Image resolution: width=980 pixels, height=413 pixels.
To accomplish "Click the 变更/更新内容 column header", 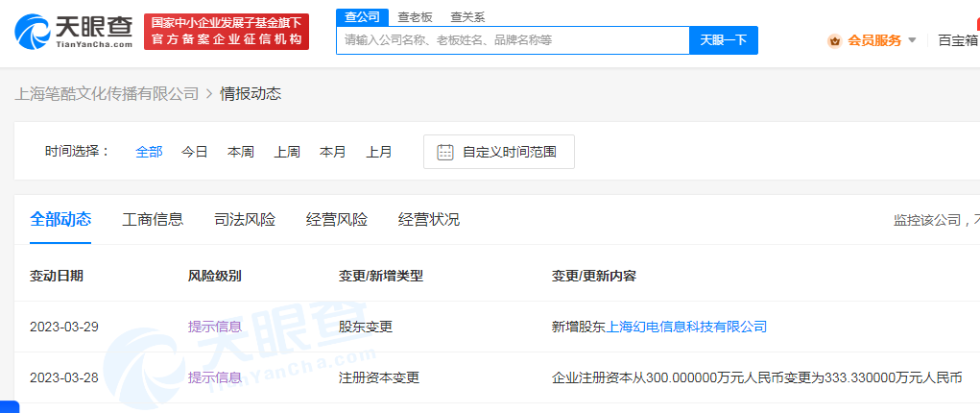I will pyautogui.click(x=594, y=276).
